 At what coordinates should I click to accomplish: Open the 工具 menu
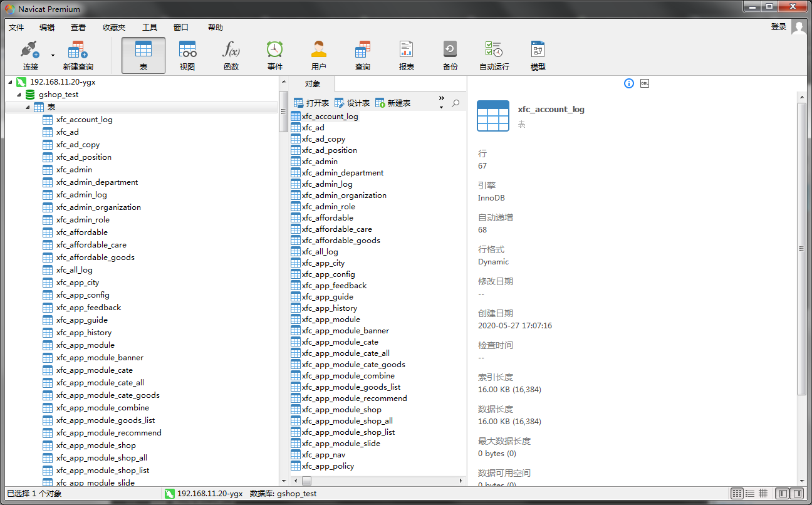coord(150,28)
